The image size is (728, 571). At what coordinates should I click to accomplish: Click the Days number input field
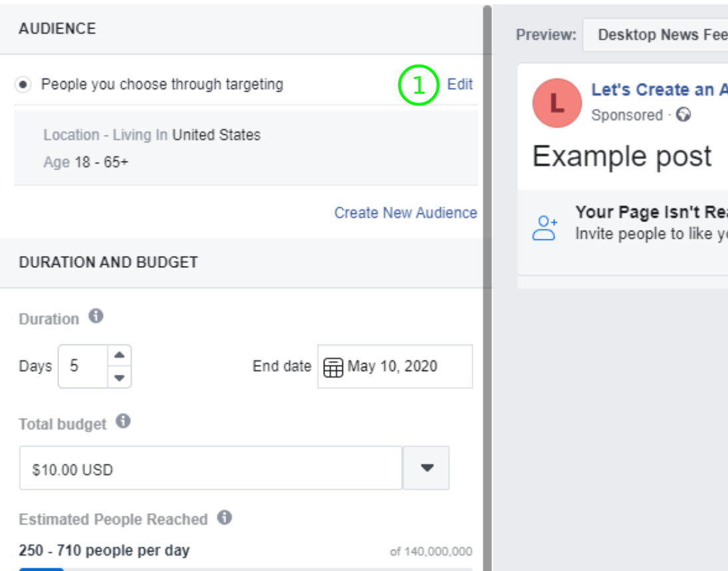82,366
